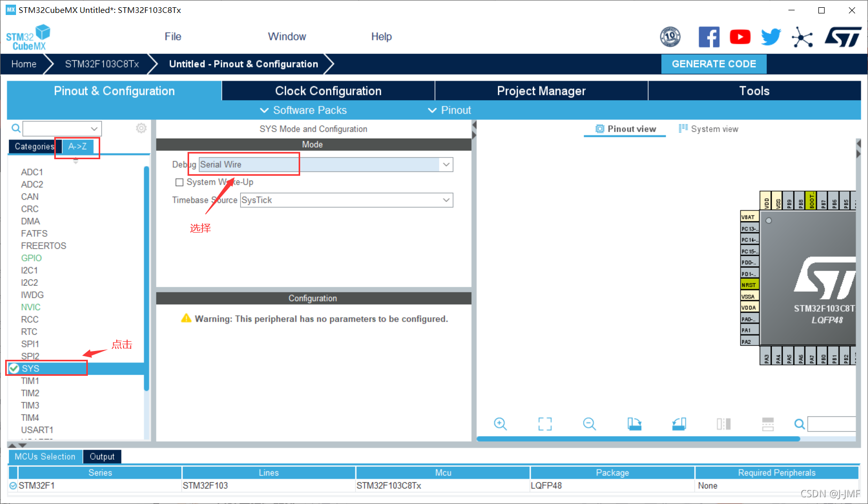This screenshot has height=504, width=868.
Task: Open the Facebook icon link
Action: [x=709, y=37]
